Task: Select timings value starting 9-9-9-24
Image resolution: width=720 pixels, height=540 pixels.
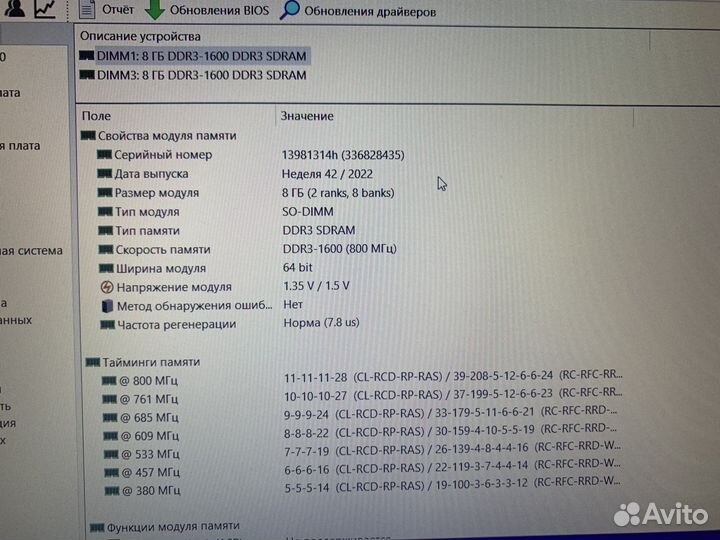Action: click(x=451, y=413)
